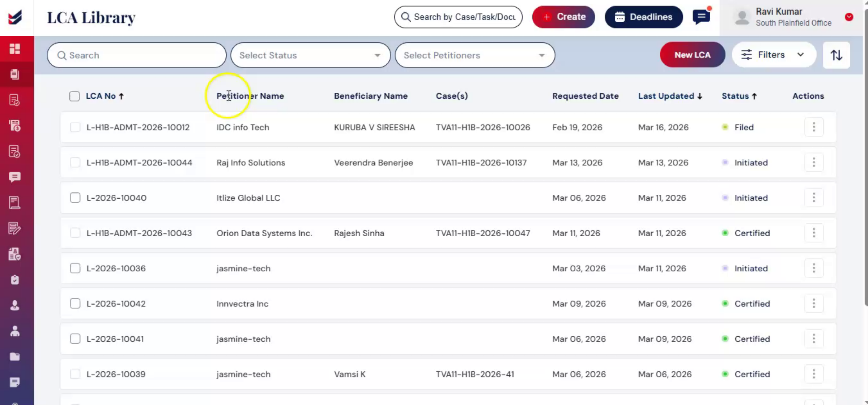The image size is (868, 405).
Task: Click beneficiary Veerendra Benerjee
Action: [x=373, y=163]
